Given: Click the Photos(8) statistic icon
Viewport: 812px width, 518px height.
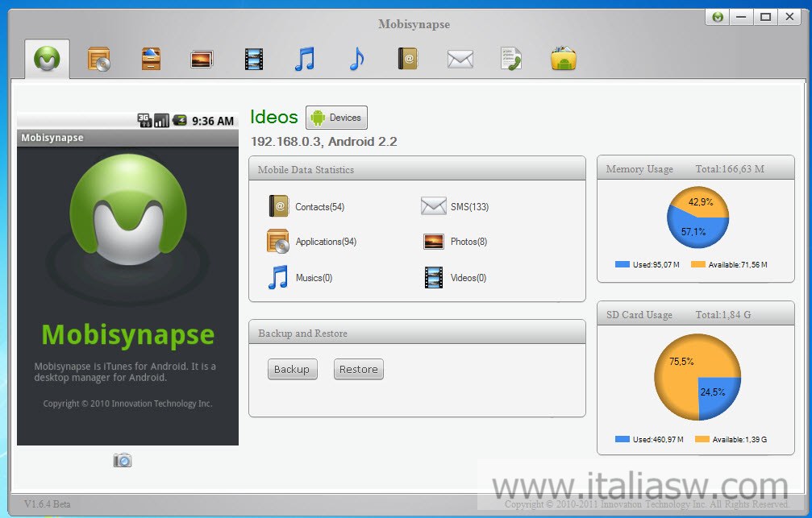Looking at the screenshot, I should (x=434, y=241).
